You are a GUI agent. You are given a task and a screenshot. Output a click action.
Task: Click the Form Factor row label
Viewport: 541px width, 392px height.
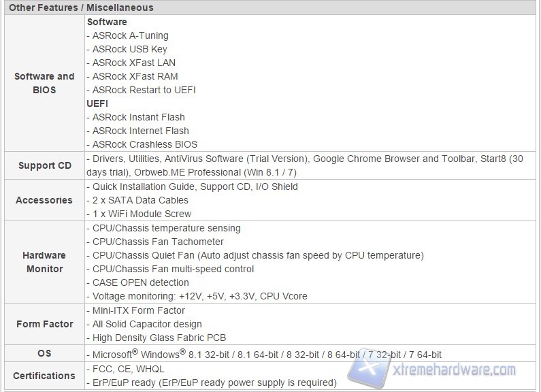(x=44, y=324)
